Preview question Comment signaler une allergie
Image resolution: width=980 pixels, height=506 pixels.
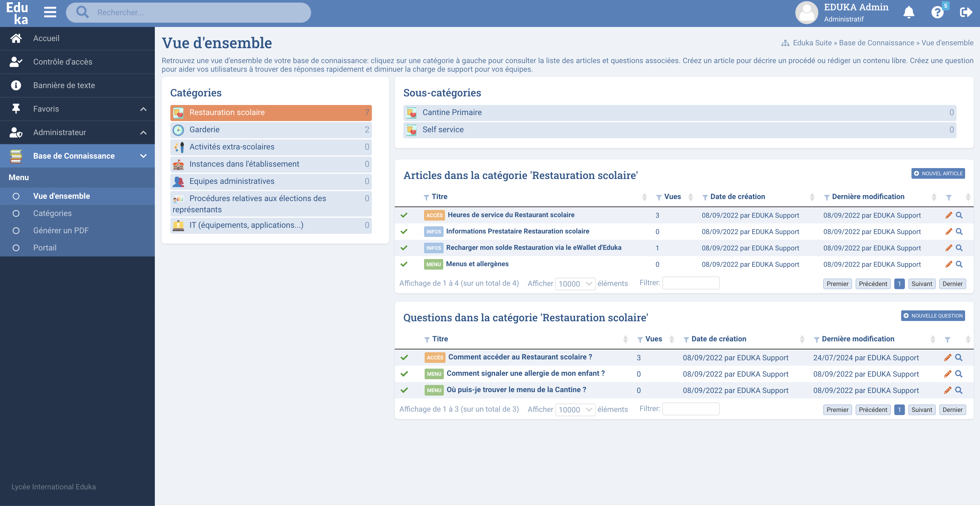click(x=959, y=374)
